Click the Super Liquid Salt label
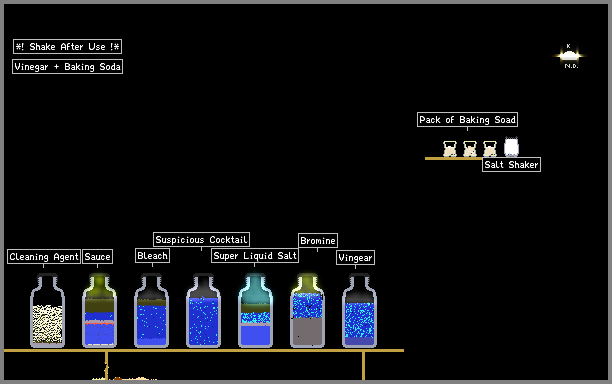The height and width of the screenshot is (384, 612). pos(255,256)
